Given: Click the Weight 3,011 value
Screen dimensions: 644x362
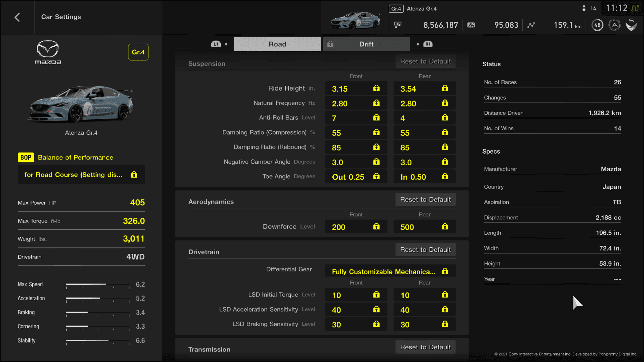Looking at the screenshot, I should pyautogui.click(x=134, y=239).
